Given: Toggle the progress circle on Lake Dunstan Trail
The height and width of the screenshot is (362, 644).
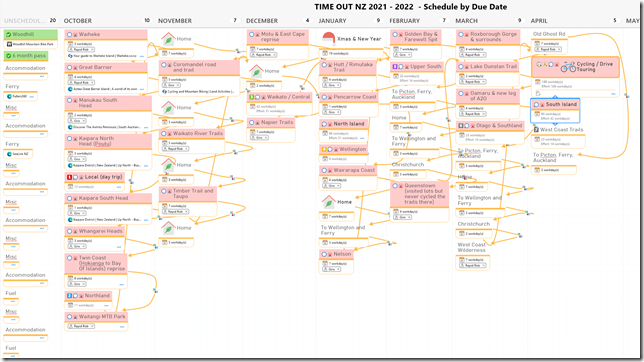Looking at the screenshot, I should [461, 67].
